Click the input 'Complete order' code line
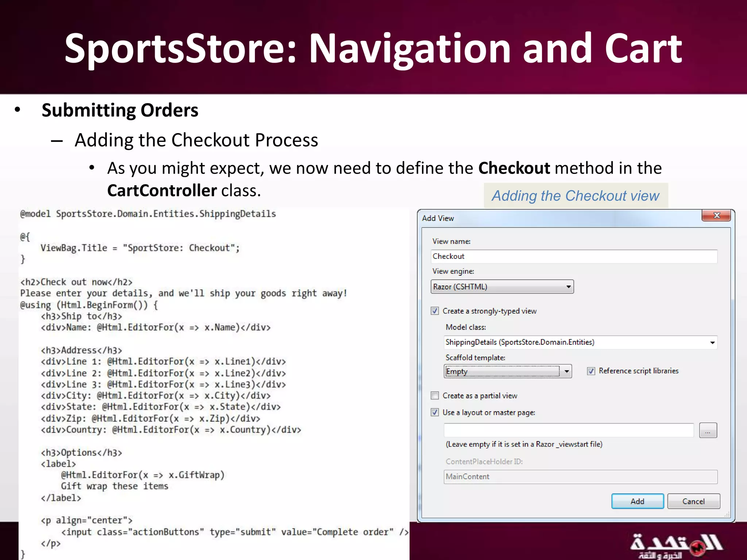 (x=235, y=532)
